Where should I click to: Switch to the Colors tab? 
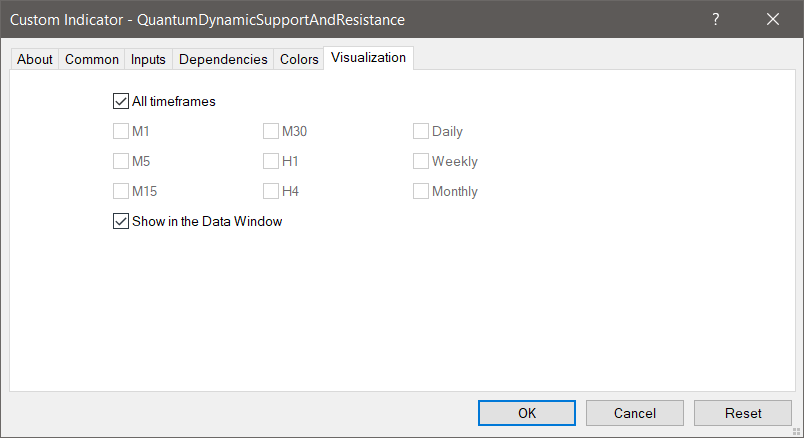point(299,59)
